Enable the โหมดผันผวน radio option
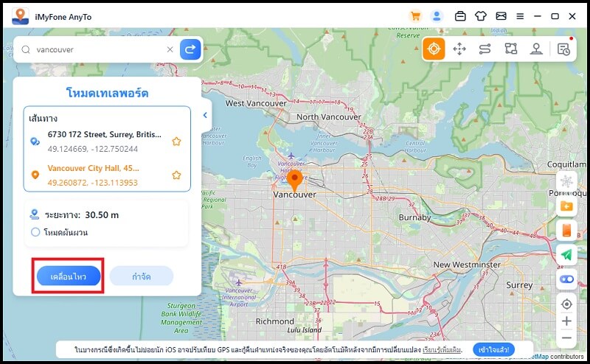The image size is (590, 364). coord(35,232)
